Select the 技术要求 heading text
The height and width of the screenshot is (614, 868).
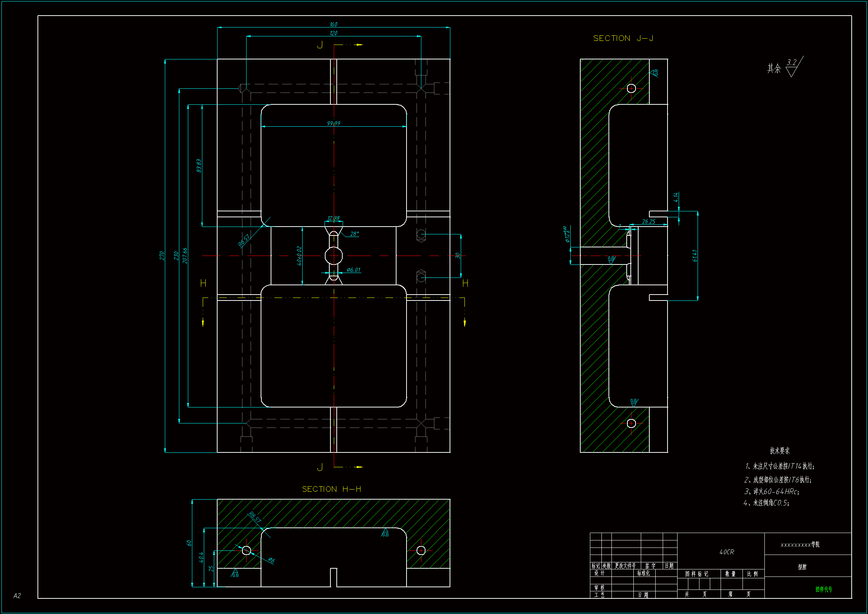coord(780,451)
